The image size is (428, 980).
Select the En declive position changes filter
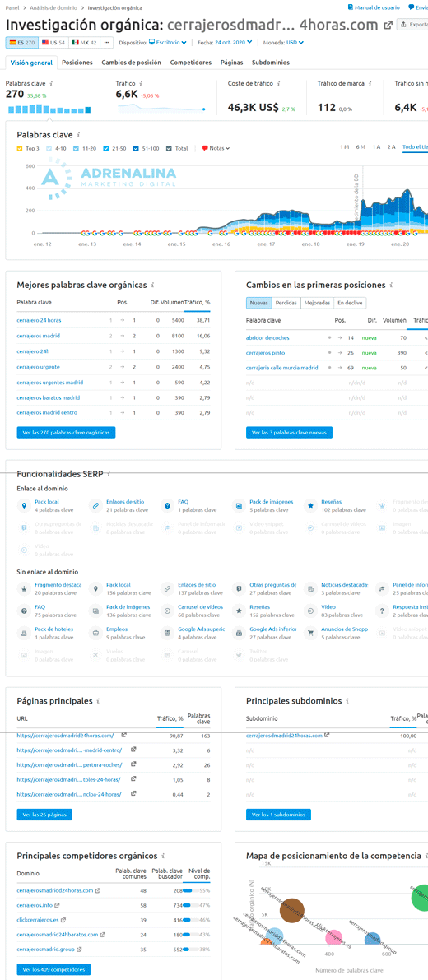350,303
